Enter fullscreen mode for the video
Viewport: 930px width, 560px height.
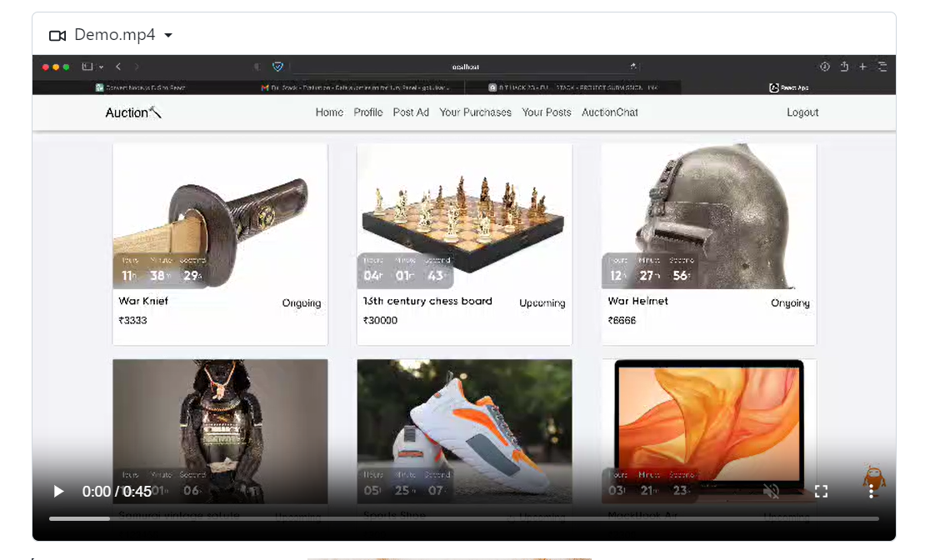pyautogui.click(x=821, y=491)
